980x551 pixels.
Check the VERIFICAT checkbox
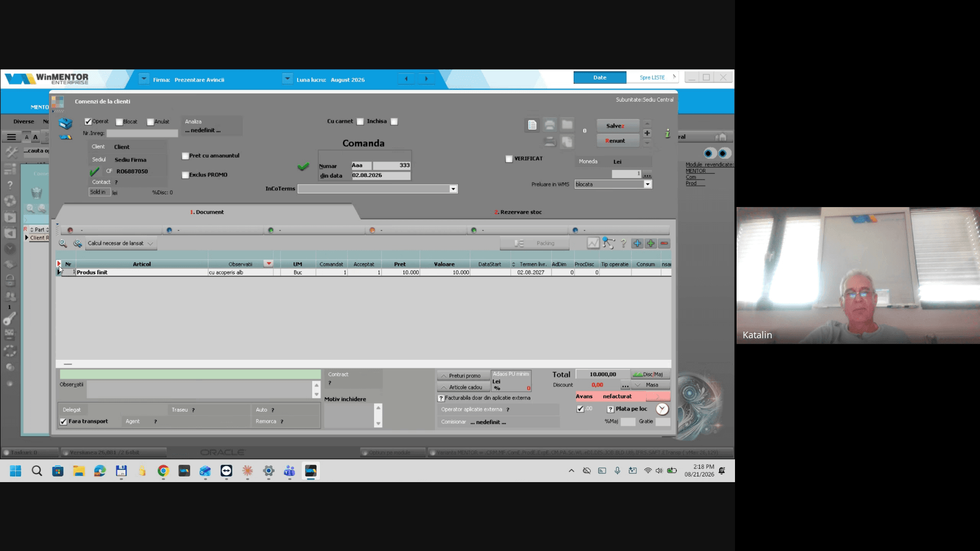pos(509,159)
